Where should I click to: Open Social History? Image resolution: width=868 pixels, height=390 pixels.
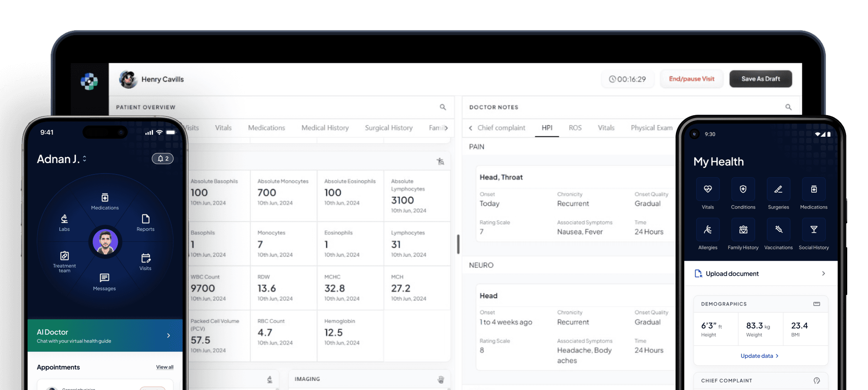813,230
